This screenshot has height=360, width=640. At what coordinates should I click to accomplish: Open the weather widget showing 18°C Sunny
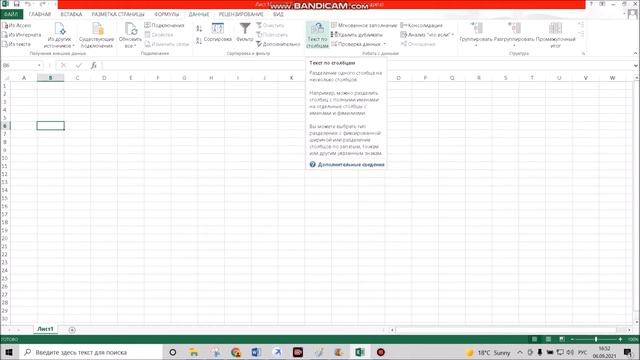[488, 352]
